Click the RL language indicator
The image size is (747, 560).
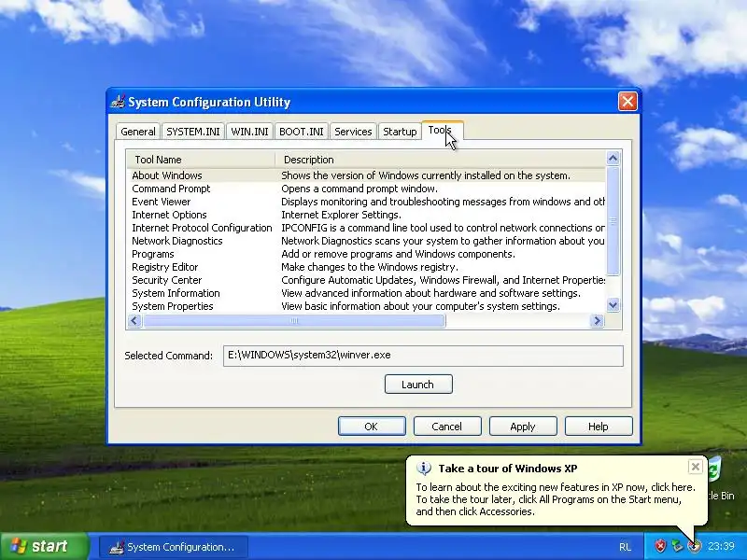click(x=625, y=547)
